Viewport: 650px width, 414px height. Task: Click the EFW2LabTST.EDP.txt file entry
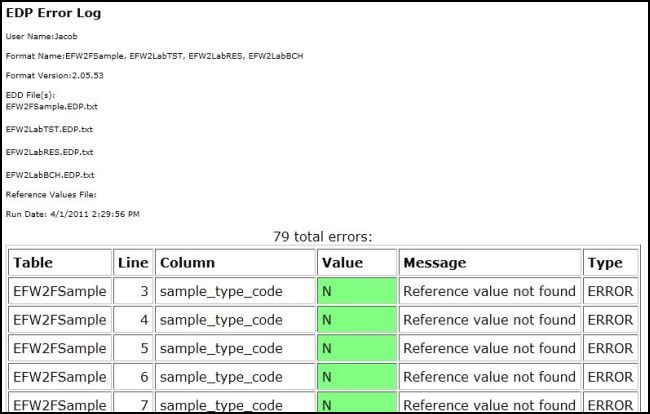tap(49, 129)
